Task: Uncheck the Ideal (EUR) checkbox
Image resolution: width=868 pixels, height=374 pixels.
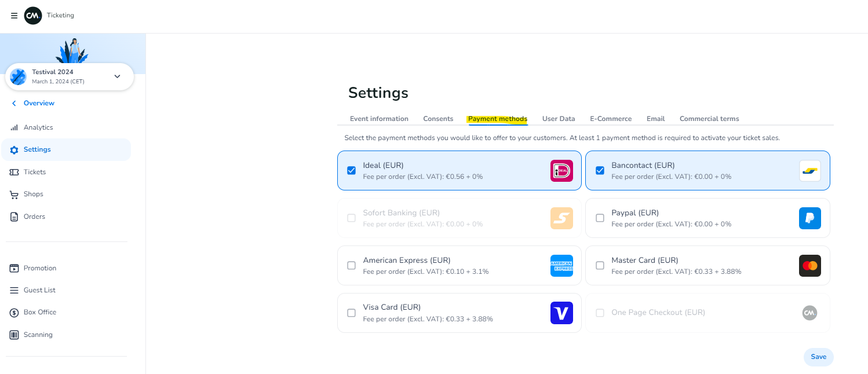Action: coord(351,170)
